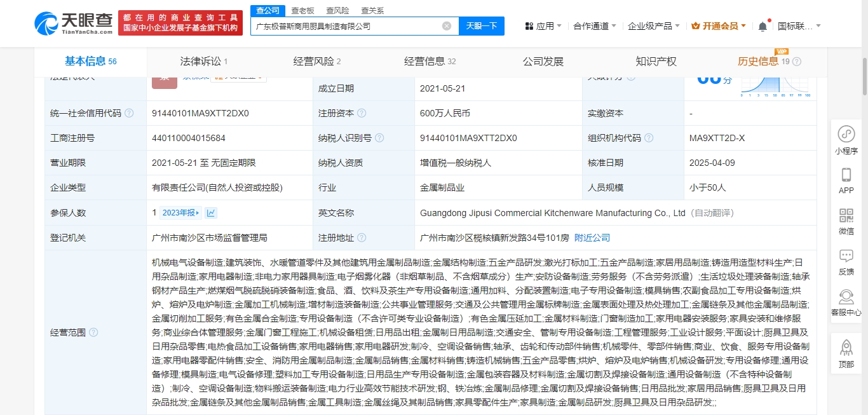Select the 增值税一般纳税人 cell

456,163
